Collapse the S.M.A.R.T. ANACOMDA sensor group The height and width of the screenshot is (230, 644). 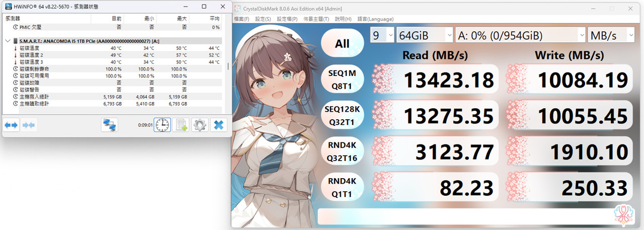(x=7, y=41)
